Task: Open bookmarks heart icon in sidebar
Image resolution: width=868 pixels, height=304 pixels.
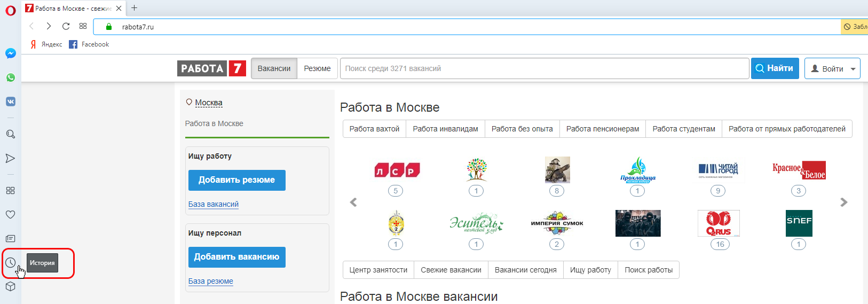Action: (x=11, y=214)
